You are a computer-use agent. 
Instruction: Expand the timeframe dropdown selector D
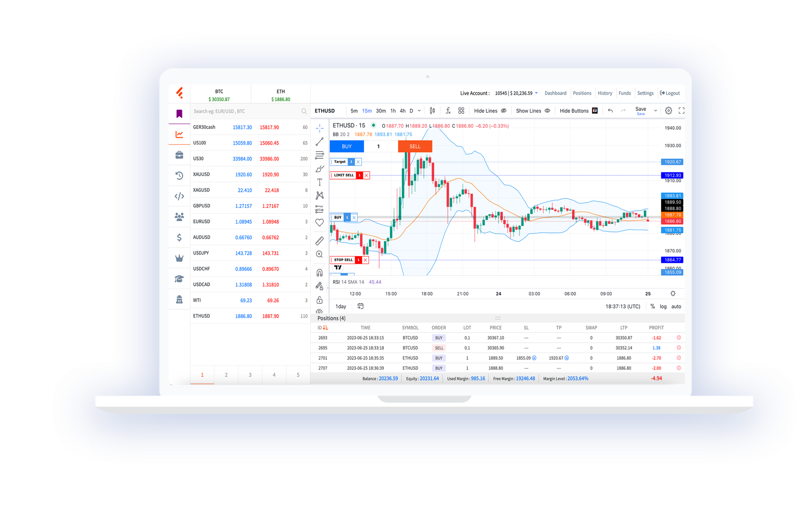coord(419,111)
